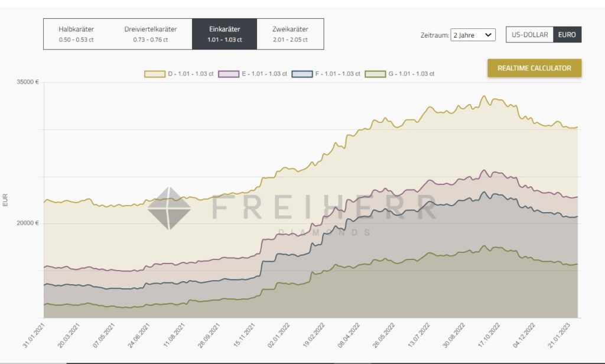The image size is (605, 364).
Task: Click the D color legend swatch
Action: [x=155, y=74]
